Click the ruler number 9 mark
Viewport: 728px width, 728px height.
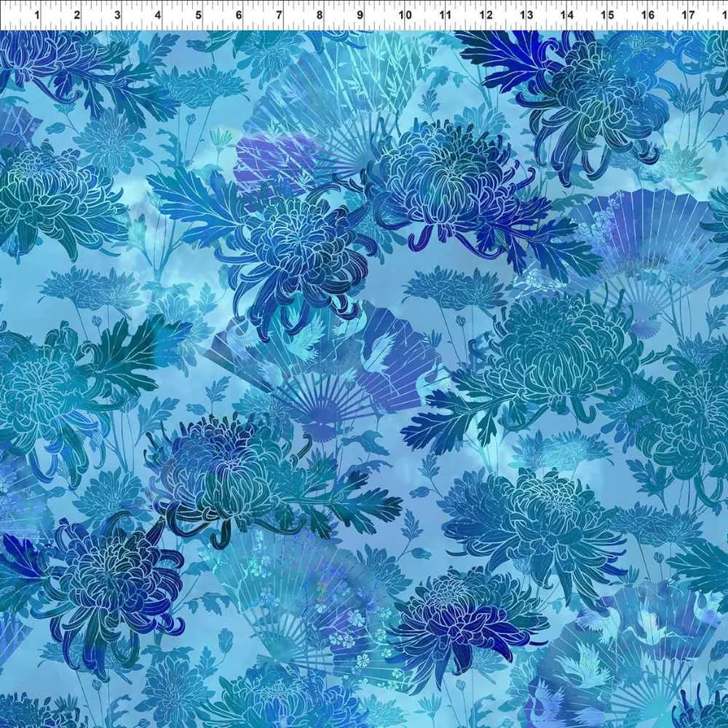click(x=360, y=15)
